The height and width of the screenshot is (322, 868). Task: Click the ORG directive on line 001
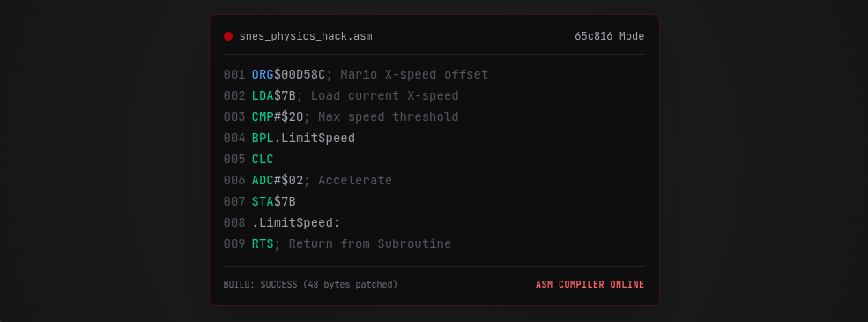tap(263, 74)
